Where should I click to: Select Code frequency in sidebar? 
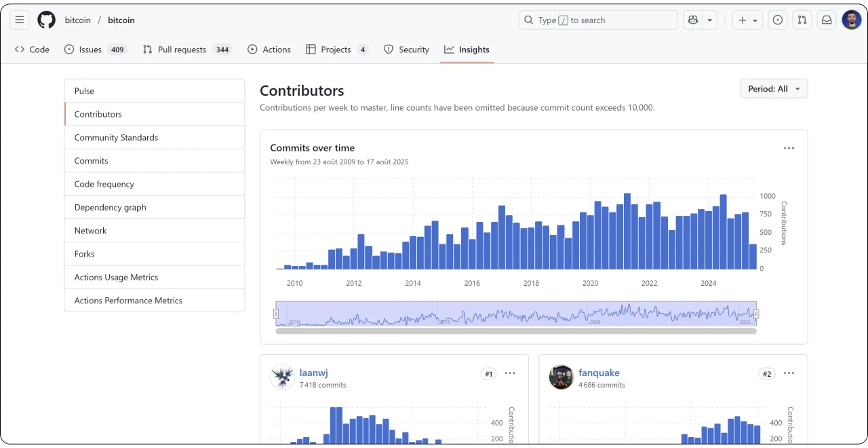[x=104, y=184]
